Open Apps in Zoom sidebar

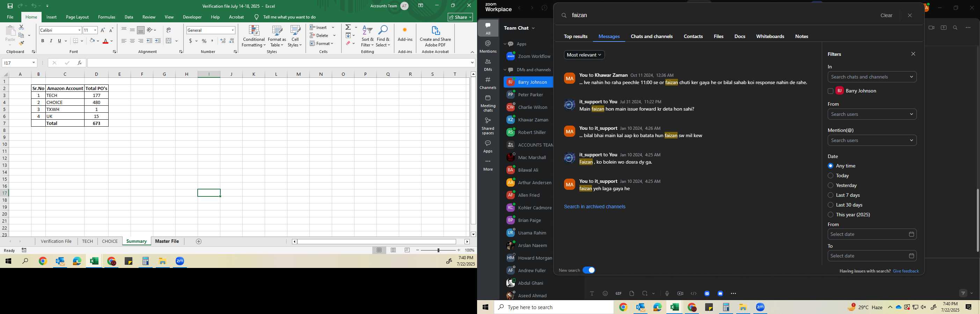tap(488, 146)
